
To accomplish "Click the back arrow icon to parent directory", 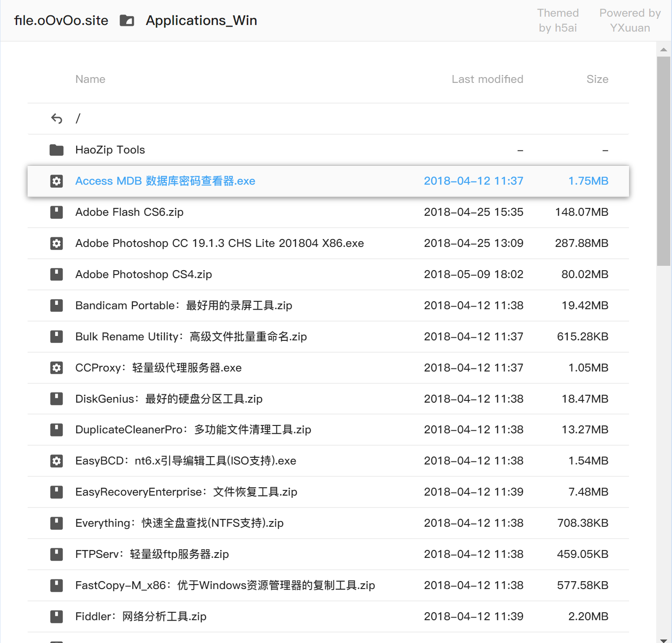I will (x=57, y=118).
